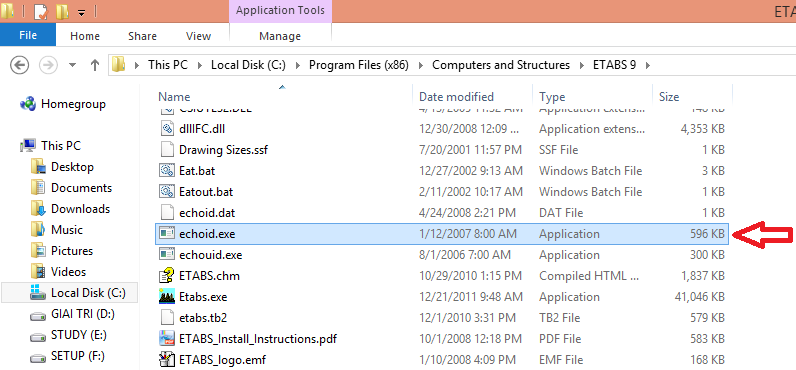This screenshot has height=370, width=796.
Task: Select Local Disk (C:) in the navigation pane
Action: coord(70,293)
